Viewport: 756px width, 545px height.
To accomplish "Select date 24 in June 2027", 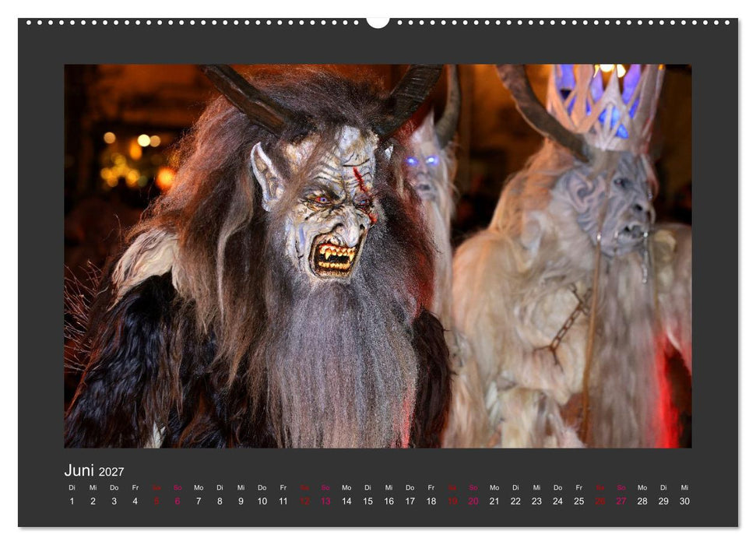I will pyautogui.click(x=557, y=501).
